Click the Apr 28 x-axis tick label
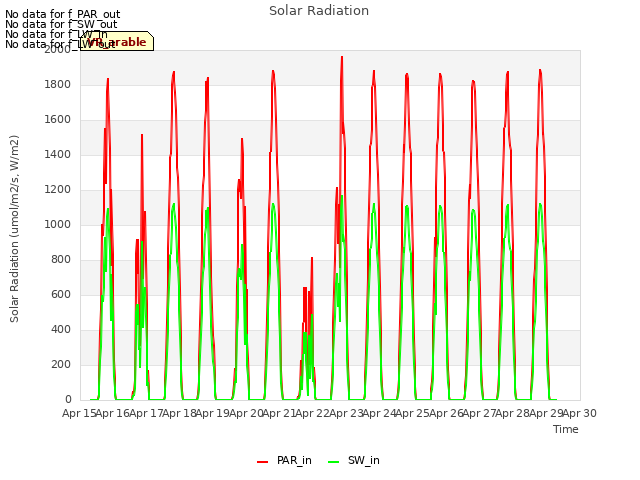The width and height of the screenshot is (640, 480). pos(513,413)
